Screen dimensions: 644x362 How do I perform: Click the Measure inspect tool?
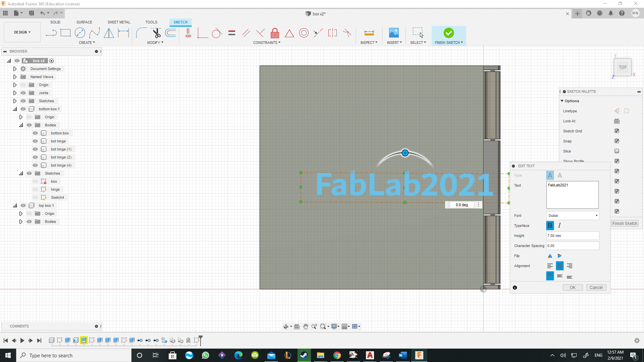coord(369,33)
